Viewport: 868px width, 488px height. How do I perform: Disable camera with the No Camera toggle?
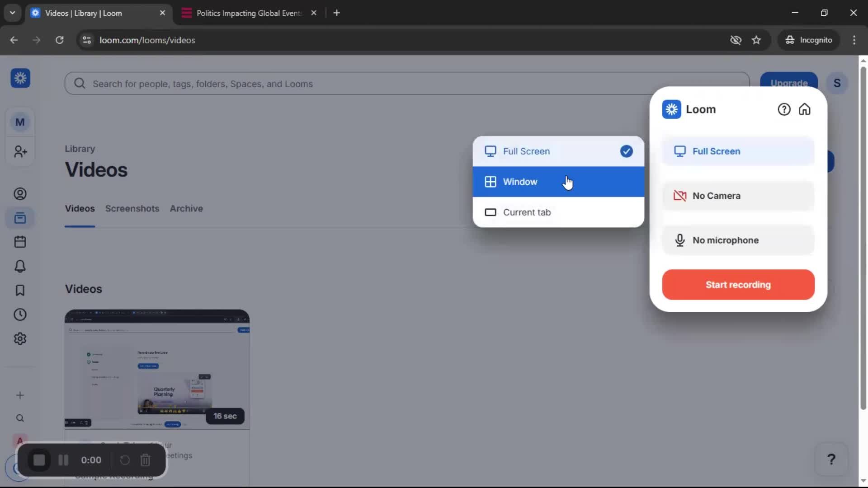[737, 196]
